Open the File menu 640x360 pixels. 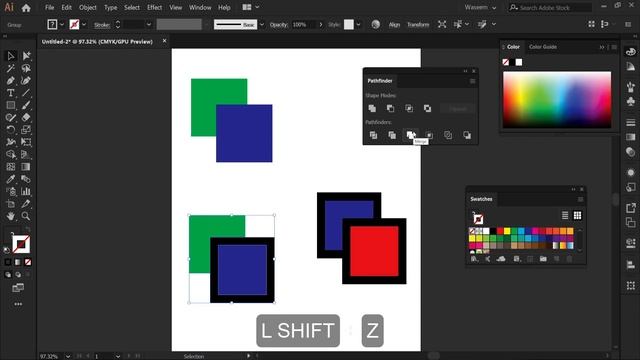49,7
